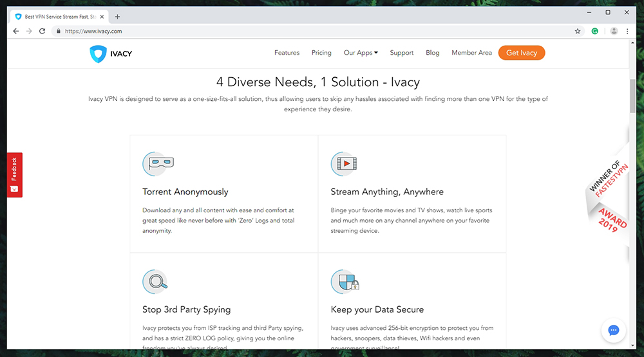Click the Torrent Anonymously heading
The image size is (644, 357).
pyautogui.click(x=185, y=192)
